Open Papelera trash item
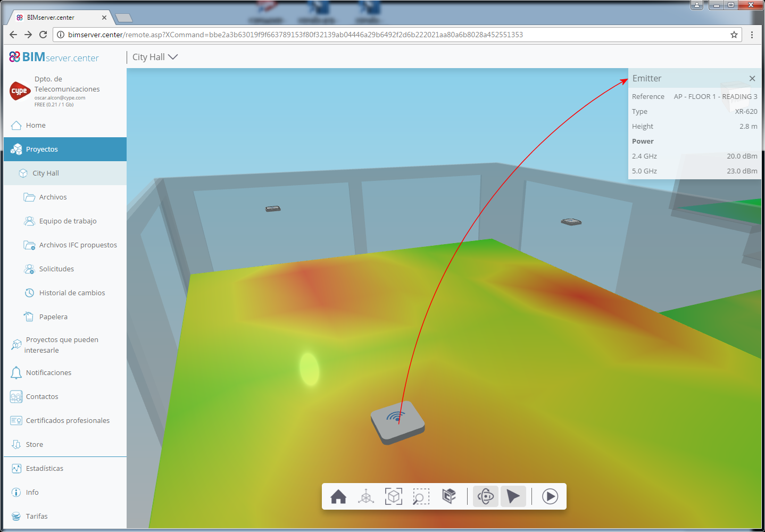The image size is (765, 532). click(x=65, y=317)
